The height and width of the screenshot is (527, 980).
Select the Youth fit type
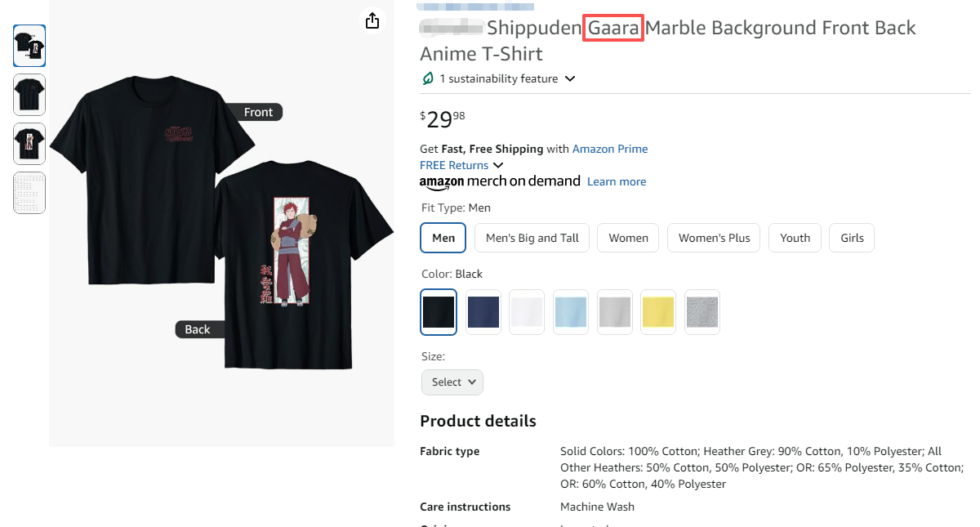tap(795, 238)
